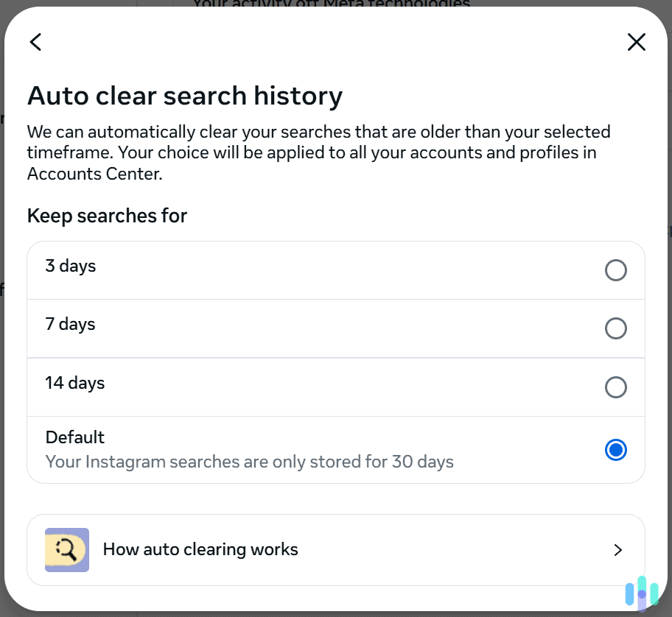Select the 3 days radio button
Image resolution: width=672 pixels, height=617 pixels.
tap(616, 269)
